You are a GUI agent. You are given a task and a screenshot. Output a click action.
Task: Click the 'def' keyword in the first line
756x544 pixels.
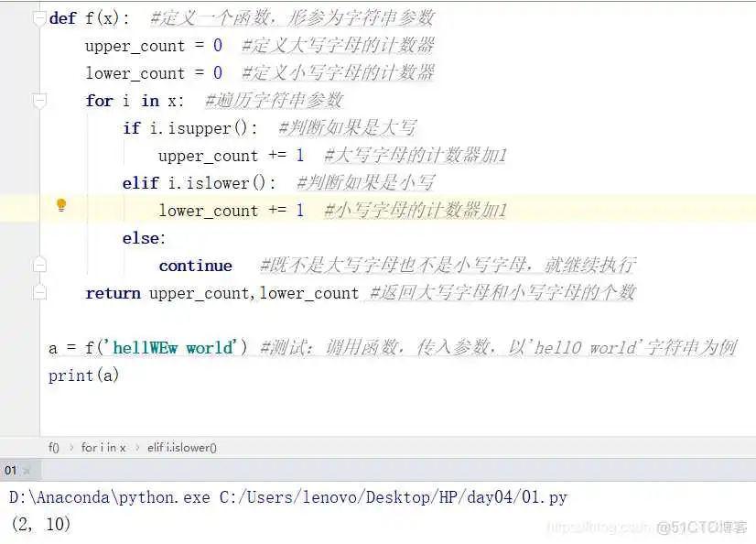(62, 18)
